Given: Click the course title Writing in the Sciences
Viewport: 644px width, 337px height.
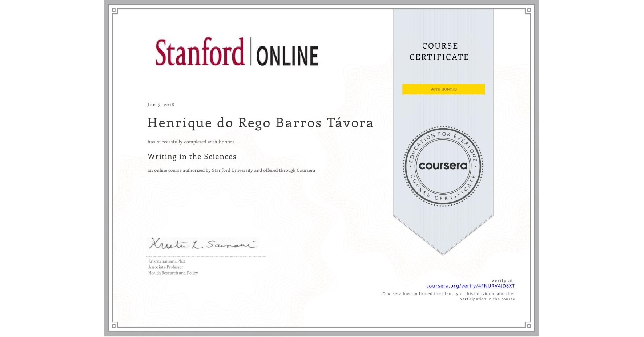Looking at the screenshot, I should (192, 157).
